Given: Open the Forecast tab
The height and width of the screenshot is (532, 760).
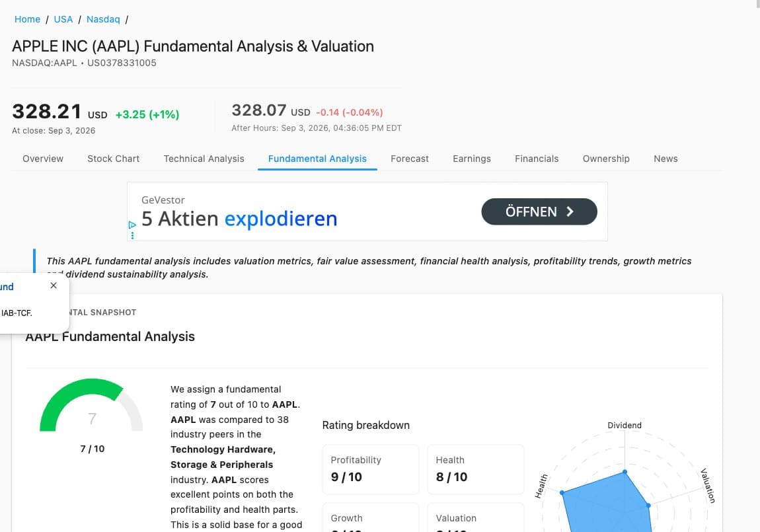Looking at the screenshot, I should [410, 159].
